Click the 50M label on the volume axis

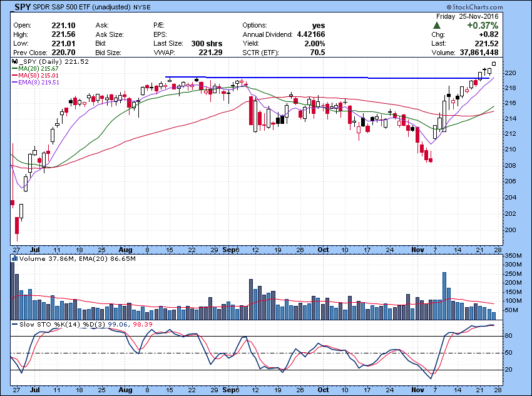point(511,310)
